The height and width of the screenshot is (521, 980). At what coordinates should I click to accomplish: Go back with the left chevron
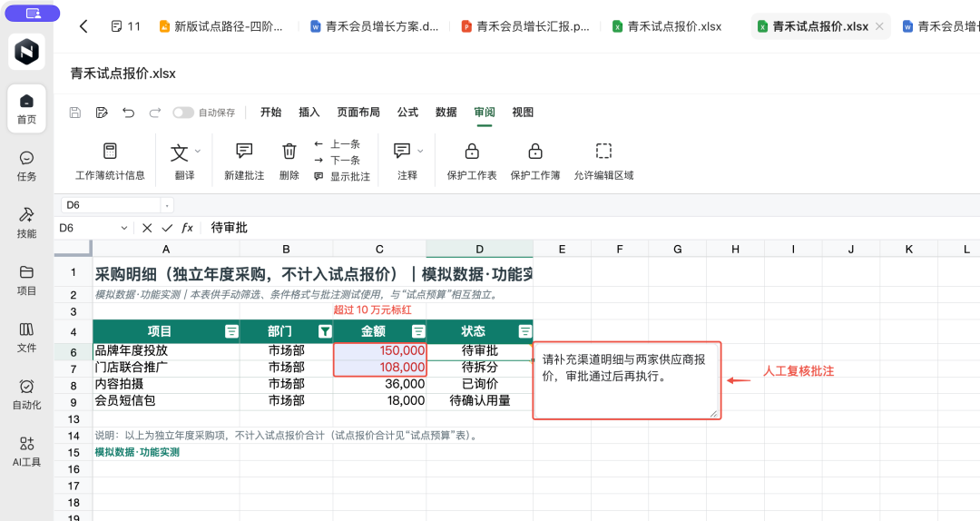(83, 26)
